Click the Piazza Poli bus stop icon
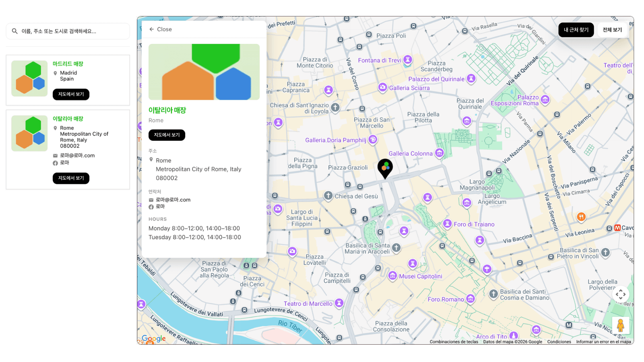 pos(369,35)
